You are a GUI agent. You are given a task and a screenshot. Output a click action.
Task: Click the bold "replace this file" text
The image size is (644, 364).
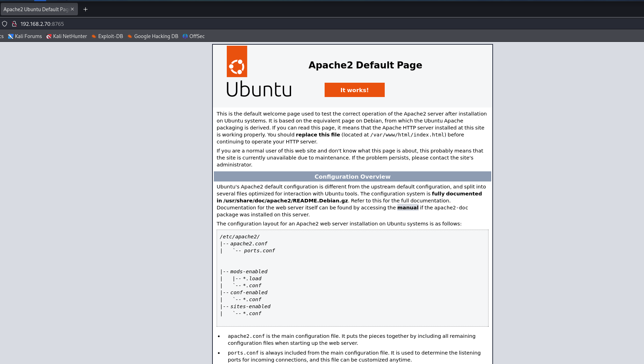click(x=318, y=135)
